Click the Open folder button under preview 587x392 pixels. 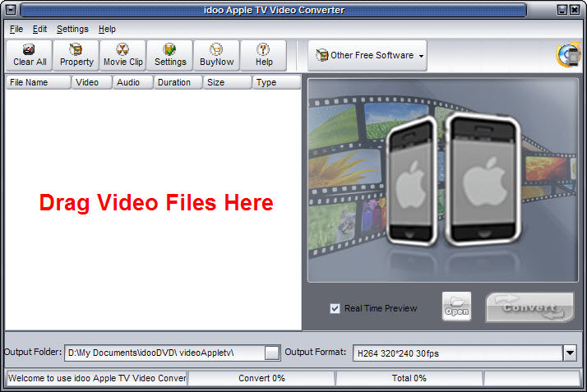(456, 307)
